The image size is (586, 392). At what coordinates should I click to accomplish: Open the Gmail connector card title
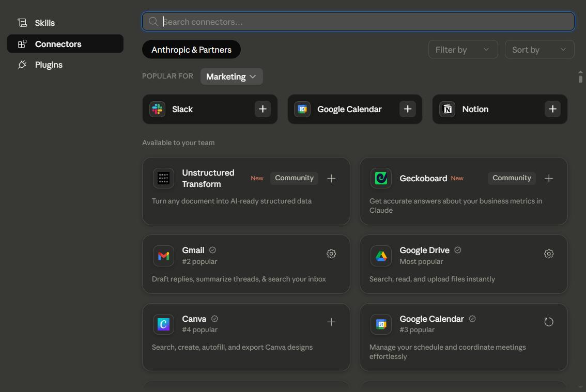click(x=193, y=250)
